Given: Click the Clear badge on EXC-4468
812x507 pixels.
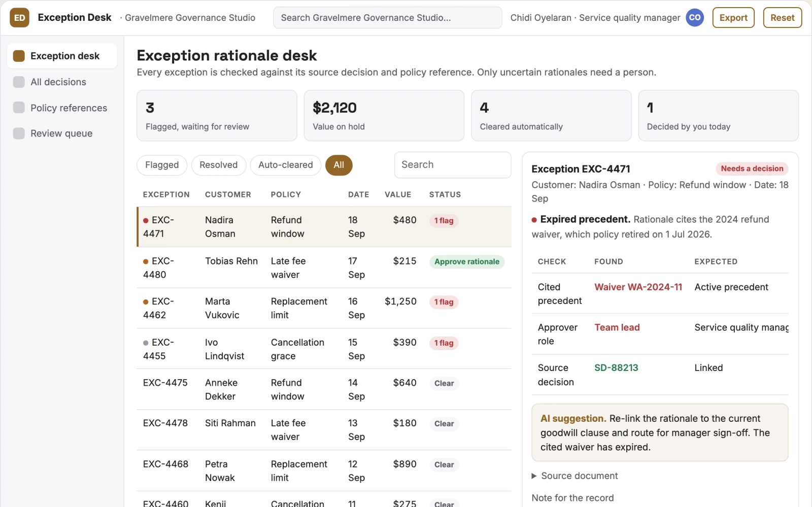Looking at the screenshot, I should pos(444,465).
